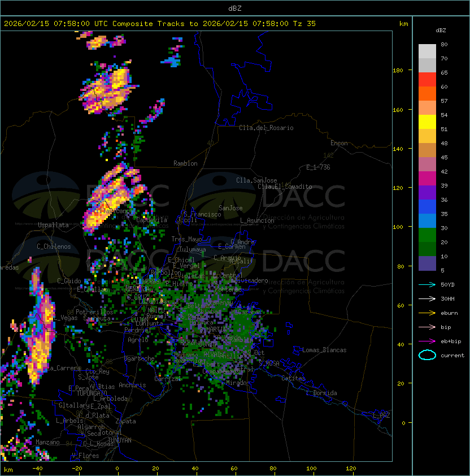This screenshot has width=470, height=476.
Task: Click the yellow eburn arrow in legend
Action: click(427, 313)
